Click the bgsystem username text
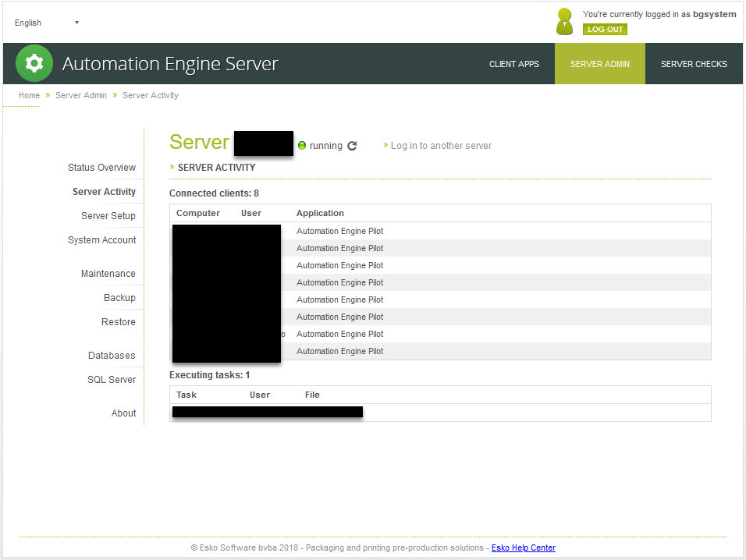The width and height of the screenshot is (746, 560). (714, 14)
